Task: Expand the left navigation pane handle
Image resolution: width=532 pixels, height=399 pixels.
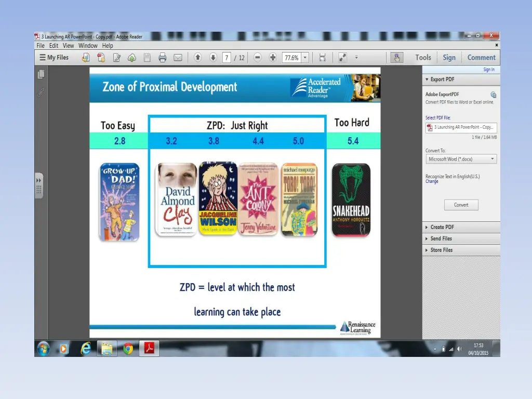Action: click(39, 185)
